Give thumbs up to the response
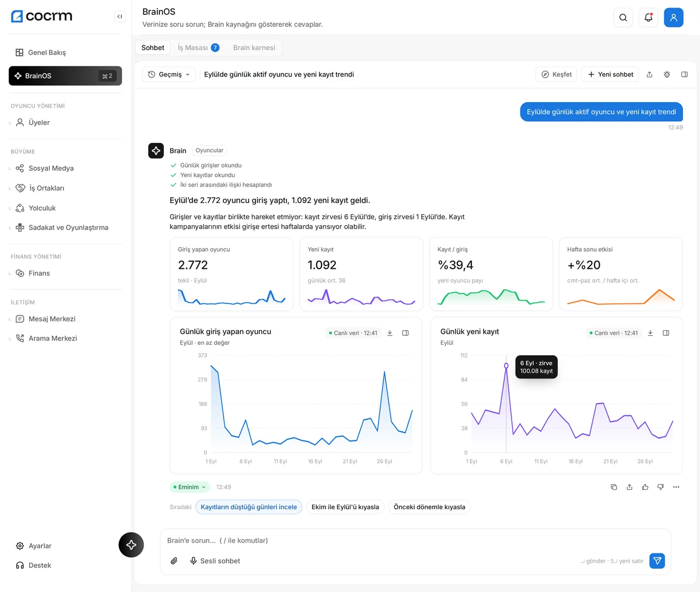This screenshot has height=592, width=700. point(645,487)
